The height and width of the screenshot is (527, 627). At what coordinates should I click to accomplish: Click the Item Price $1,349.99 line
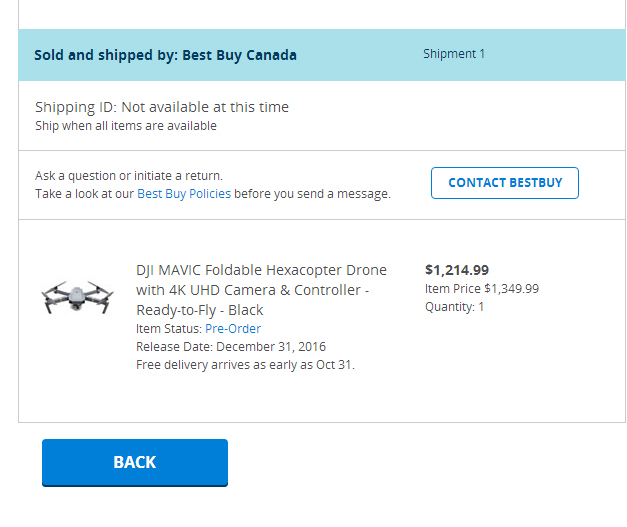tap(482, 288)
